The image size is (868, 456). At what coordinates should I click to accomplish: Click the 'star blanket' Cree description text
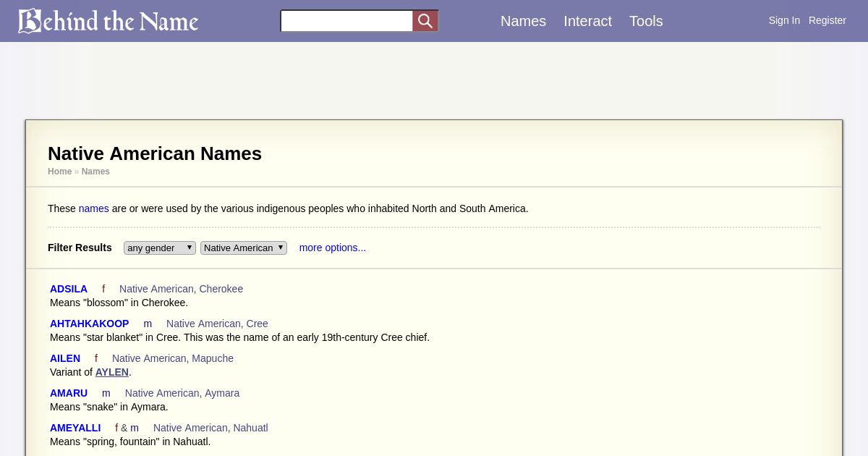coord(239,337)
